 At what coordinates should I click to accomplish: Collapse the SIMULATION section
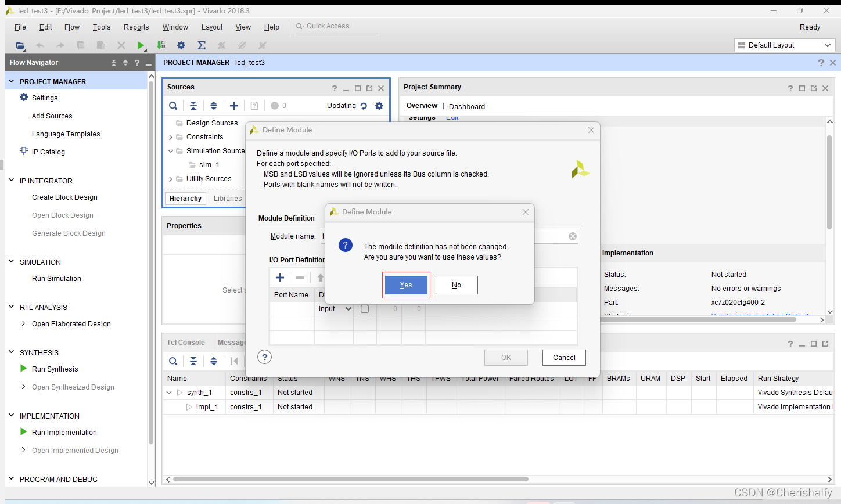11,262
